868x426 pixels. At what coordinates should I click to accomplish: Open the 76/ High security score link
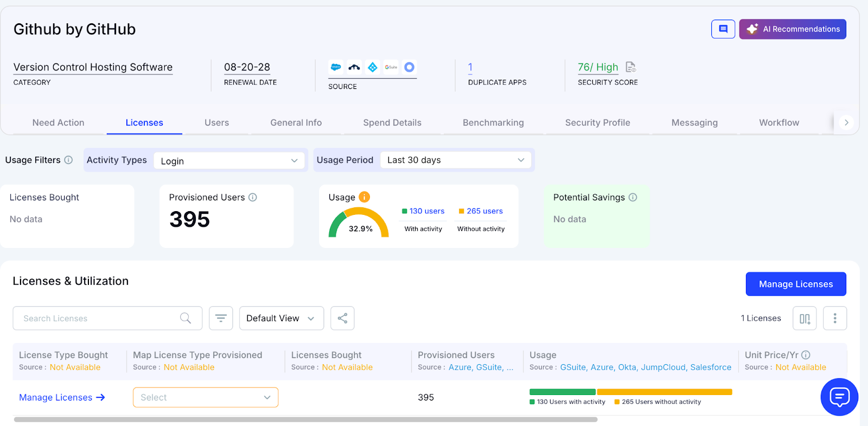(598, 67)
